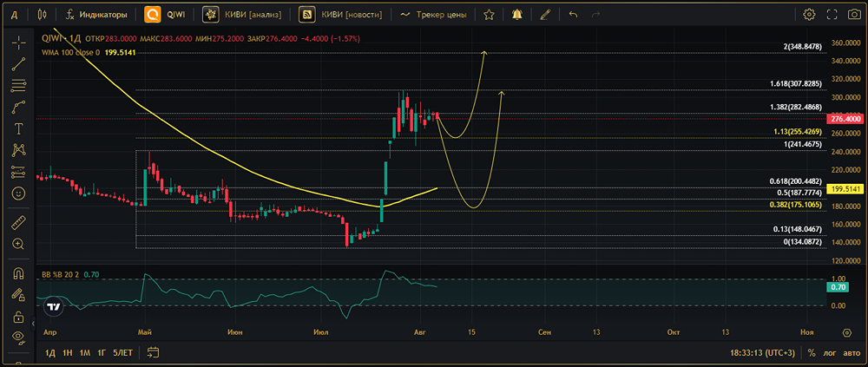
Task: Open the XABCD patterns tool
Action: [19, 150]
